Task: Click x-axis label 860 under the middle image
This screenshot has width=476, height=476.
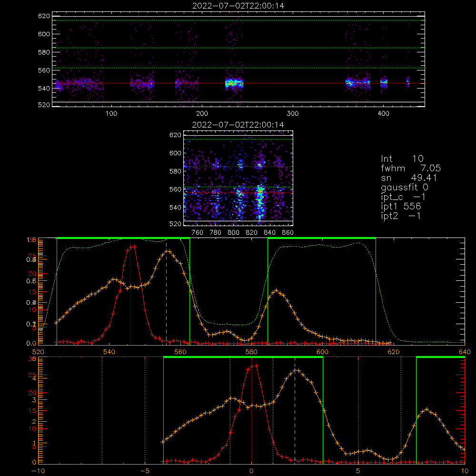Action: pyautogui.click(x=288, y=233)
